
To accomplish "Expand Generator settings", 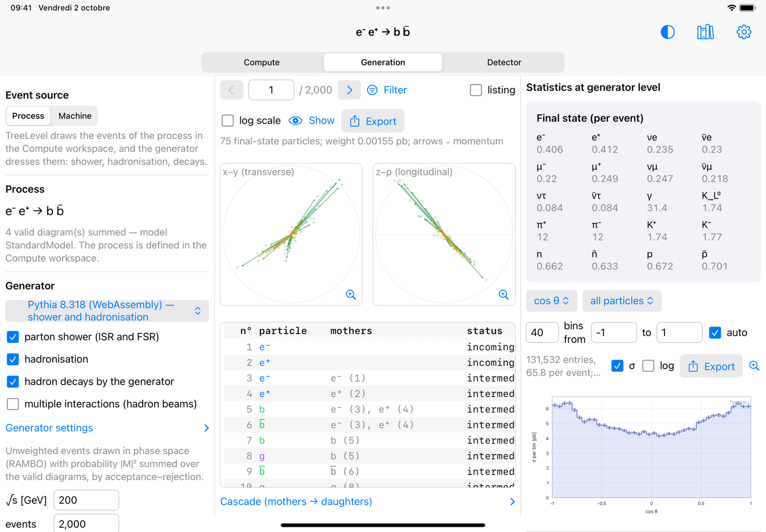I will (x=107, y=428).
